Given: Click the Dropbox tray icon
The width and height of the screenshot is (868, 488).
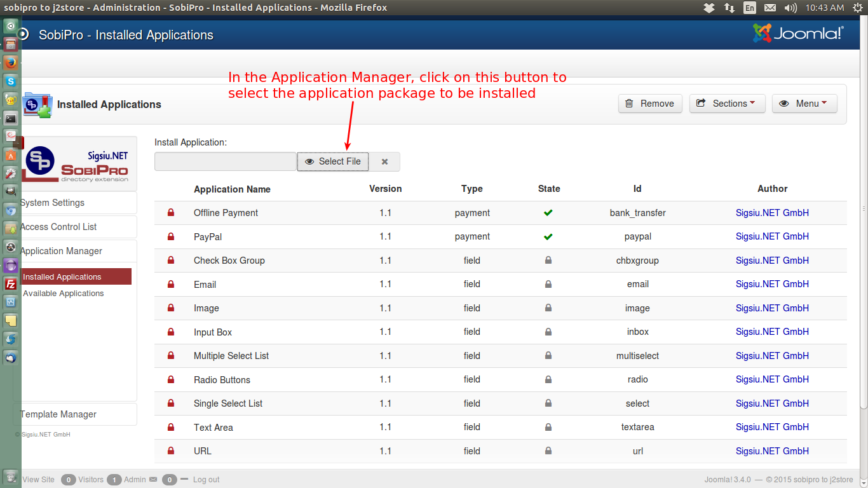Looking at the screenshot, I should (709, 8).
